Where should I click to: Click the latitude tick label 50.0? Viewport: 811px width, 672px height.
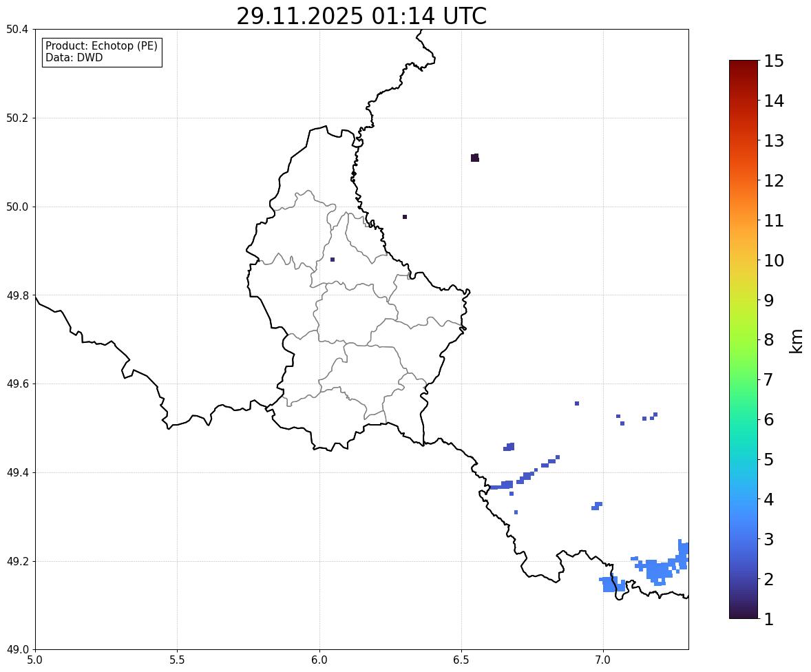coord(17,207)
